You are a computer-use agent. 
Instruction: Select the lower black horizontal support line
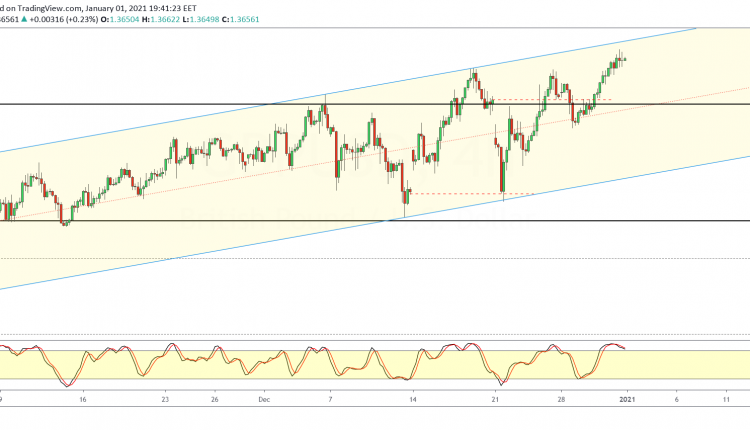(200, 221)
